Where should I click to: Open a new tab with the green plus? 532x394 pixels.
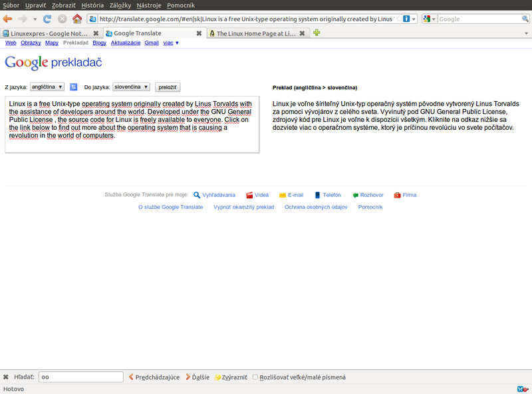click(317, 33)
